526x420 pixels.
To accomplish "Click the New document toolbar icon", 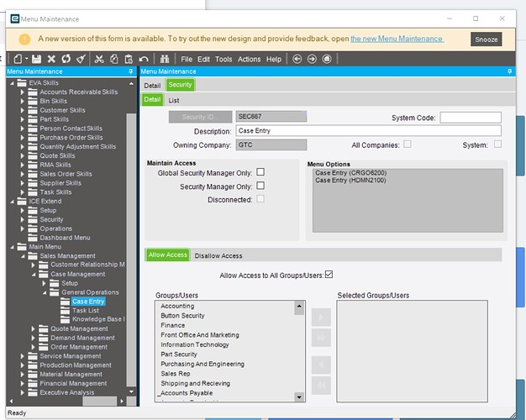I will pyautogui.click(x=18, y=59).
